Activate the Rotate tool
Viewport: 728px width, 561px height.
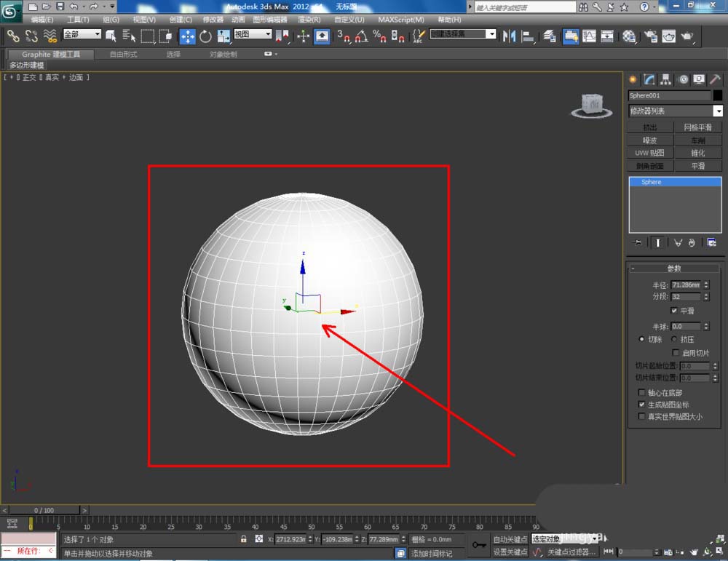(x=205, y=36)
